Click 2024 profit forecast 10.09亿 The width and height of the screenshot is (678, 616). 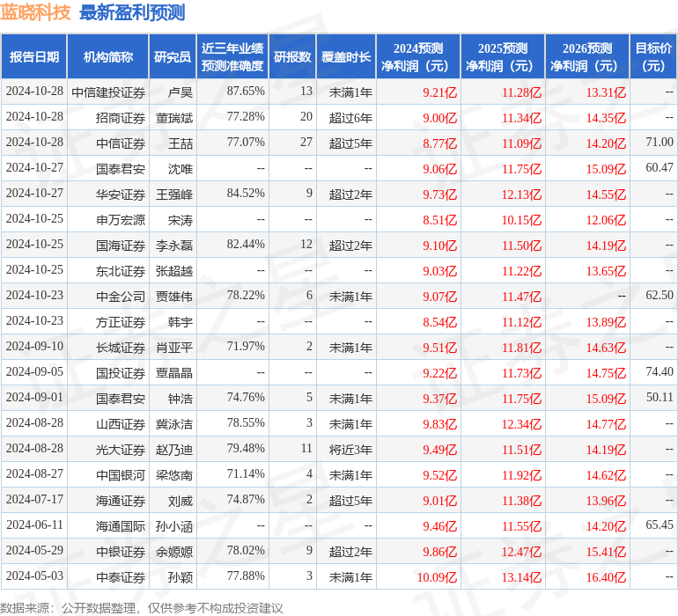point(437,577)
